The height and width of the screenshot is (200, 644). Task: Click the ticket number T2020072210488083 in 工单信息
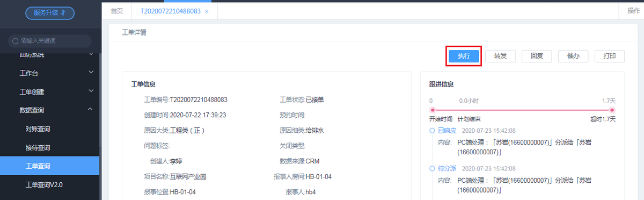[199, 100]
